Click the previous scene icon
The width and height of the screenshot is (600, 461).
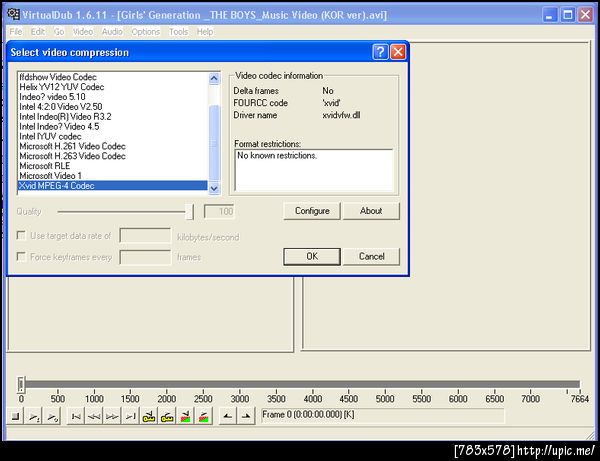pyautogui.click(x=186, y=416)
